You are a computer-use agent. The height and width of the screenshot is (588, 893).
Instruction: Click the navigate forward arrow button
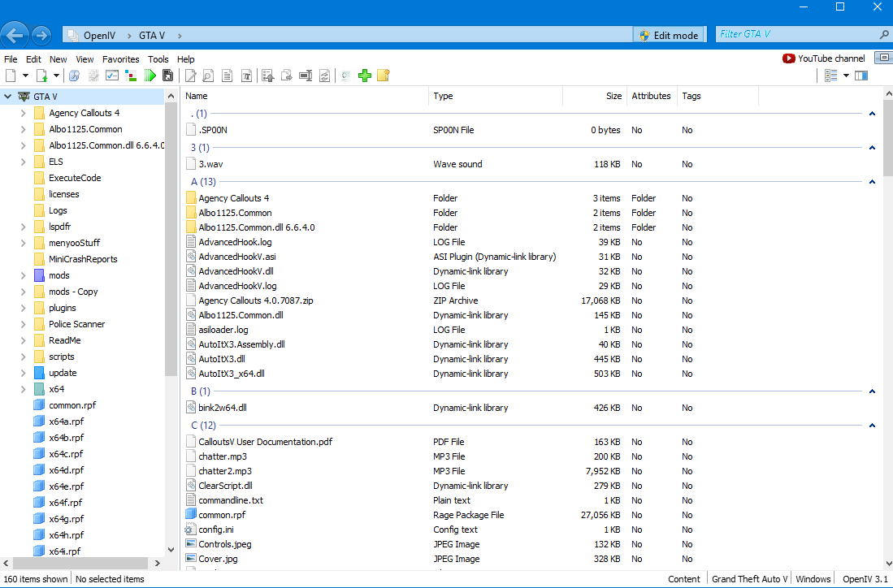(x=41, y=35)
